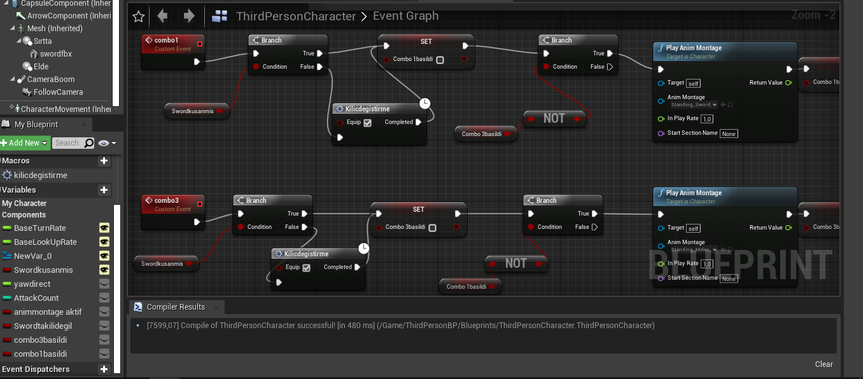Toggle the eye icon for BaseTurnRate
The height and width of the screenshot is (379, 868).
coord(105,228)
